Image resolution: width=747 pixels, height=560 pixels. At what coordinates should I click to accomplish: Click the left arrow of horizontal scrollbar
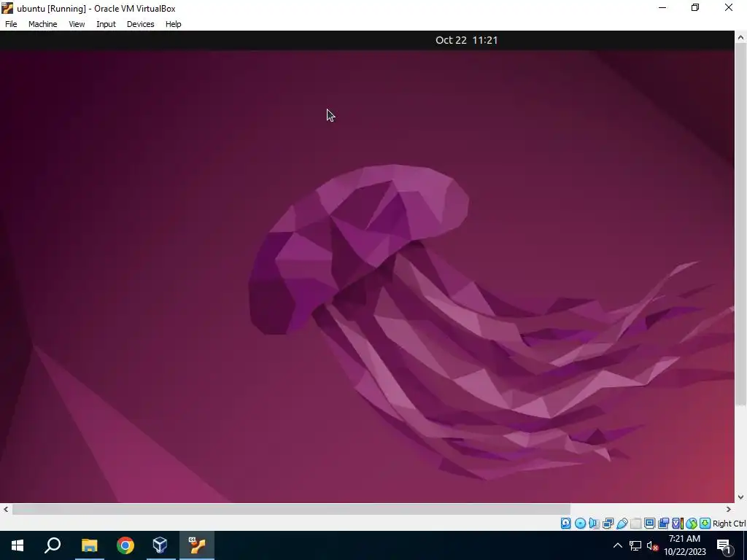click(x=6, y=509)
